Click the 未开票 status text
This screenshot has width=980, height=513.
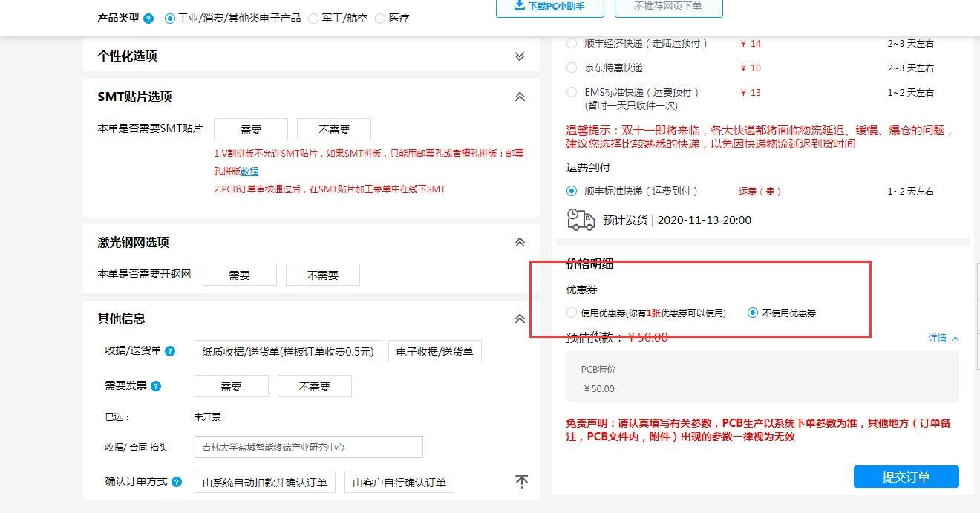pyautogui.click(x=208, y=416)
